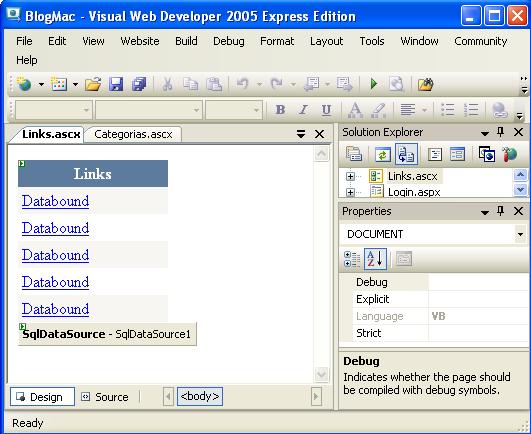Click the Open File folder icon
The image size is (531, 434).
(93, 84)
